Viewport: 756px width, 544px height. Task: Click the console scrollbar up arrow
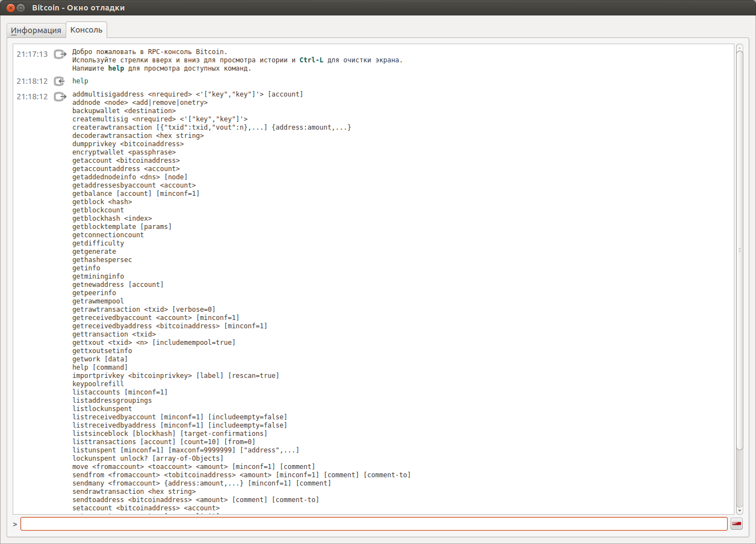[739, 48]
